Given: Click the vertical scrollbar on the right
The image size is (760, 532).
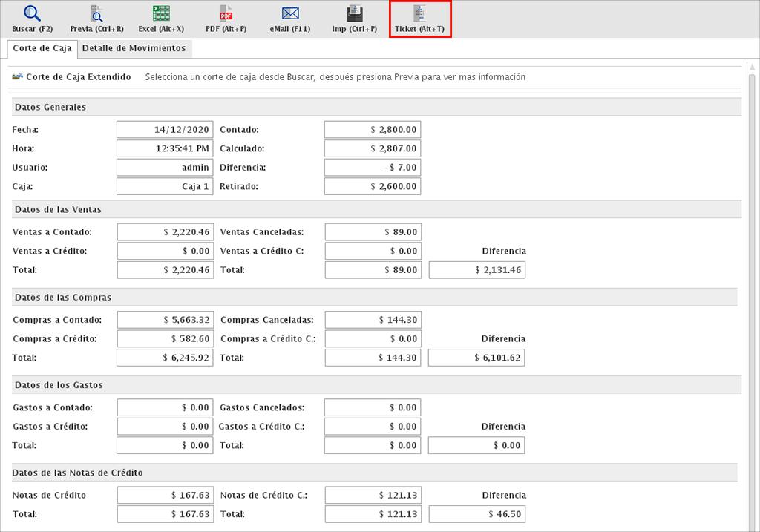Looking at the screenshot, I should pyautogui.click(x=751, y=297).
